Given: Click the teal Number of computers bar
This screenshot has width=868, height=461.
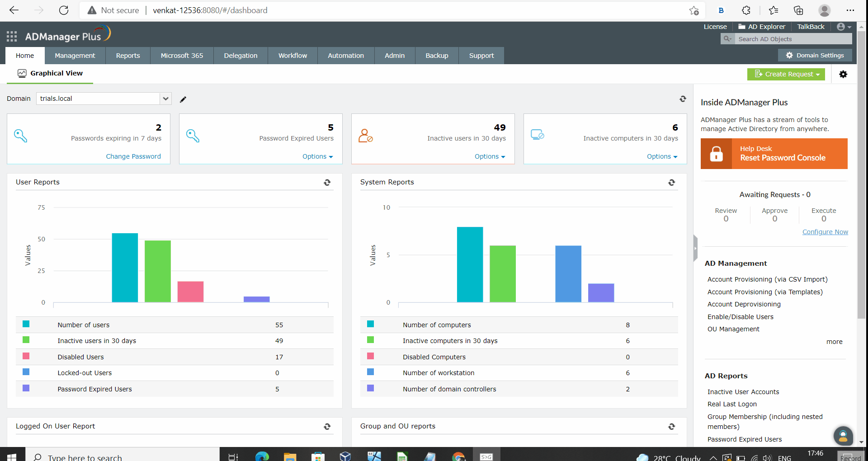Looking at the screenshot, I should 470,264.
